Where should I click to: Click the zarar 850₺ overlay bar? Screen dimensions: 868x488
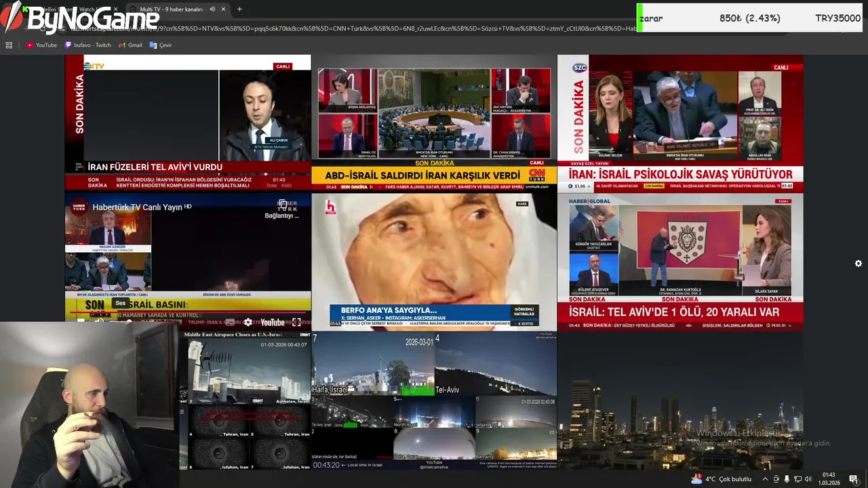click(749, 18)
